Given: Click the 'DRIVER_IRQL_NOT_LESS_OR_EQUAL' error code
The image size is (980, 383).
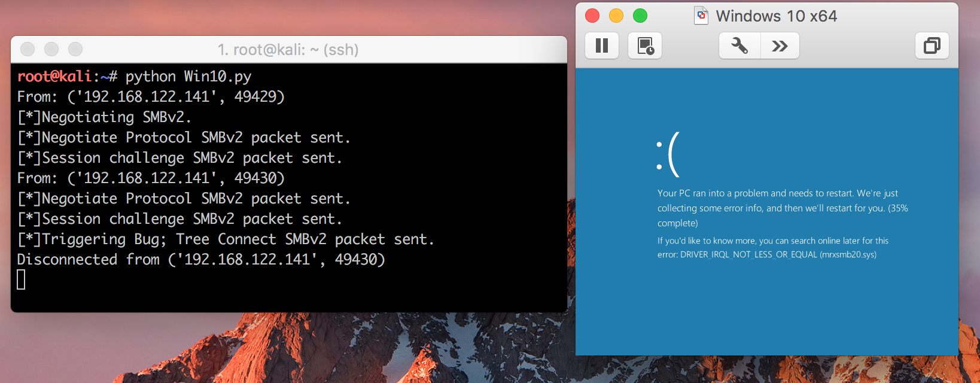Looking at the screenshot, I should click(x=748, y=254).
